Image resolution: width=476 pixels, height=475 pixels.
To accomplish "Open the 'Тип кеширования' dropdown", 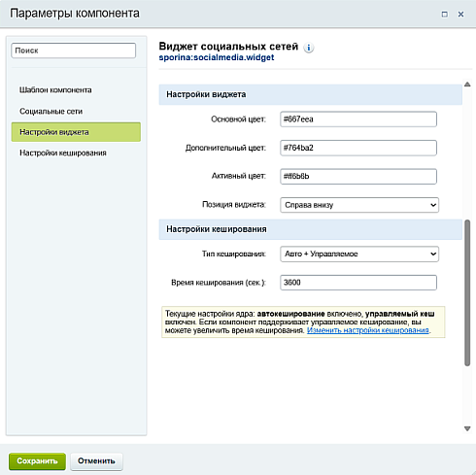I will pyautogui.click(x=359, y=254).
